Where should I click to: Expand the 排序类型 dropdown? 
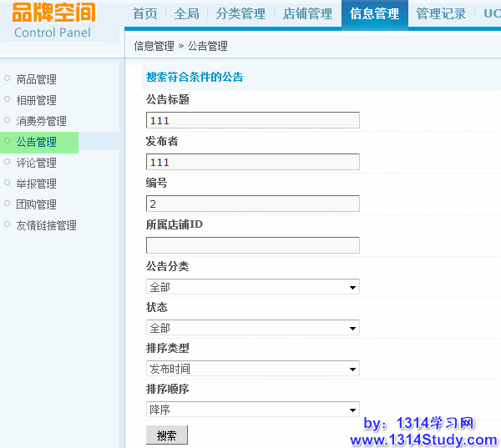(x=252, y=369)
